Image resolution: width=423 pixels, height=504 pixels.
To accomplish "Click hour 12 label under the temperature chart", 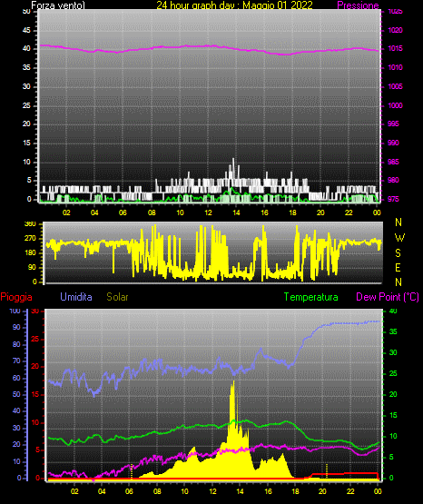I will 212,491.
